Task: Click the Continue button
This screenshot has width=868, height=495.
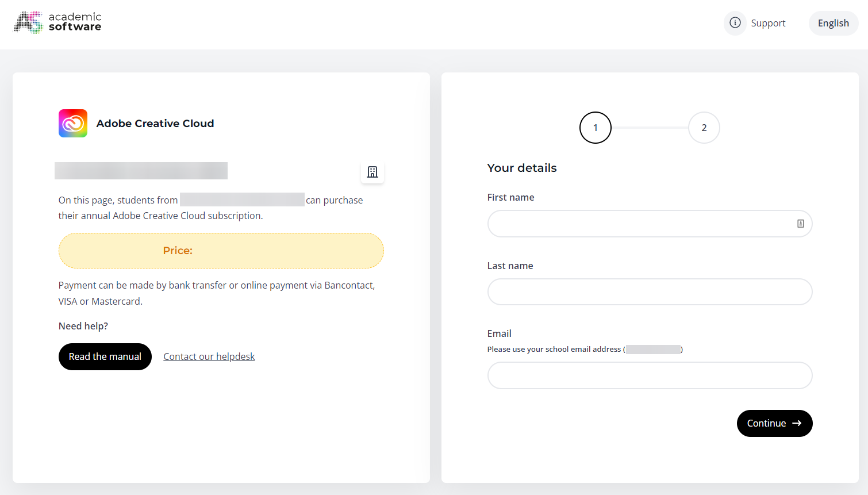Action: pos(774,423)
